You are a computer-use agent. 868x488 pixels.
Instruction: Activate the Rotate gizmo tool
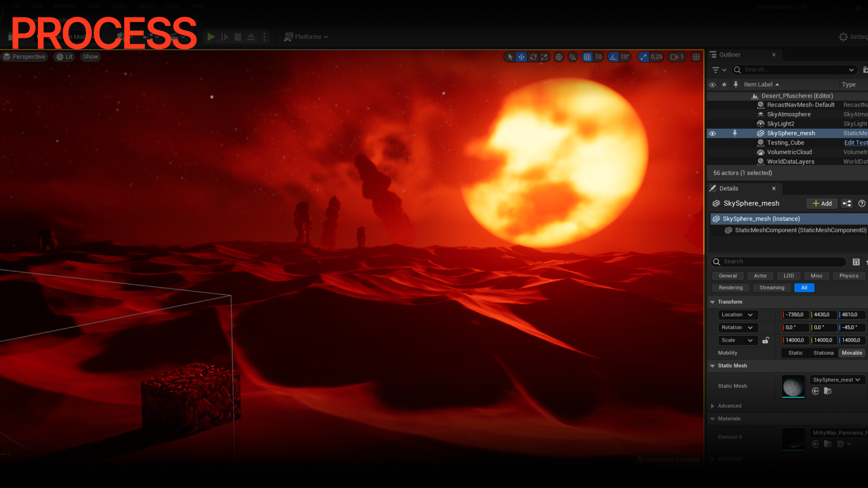(533, 57)
